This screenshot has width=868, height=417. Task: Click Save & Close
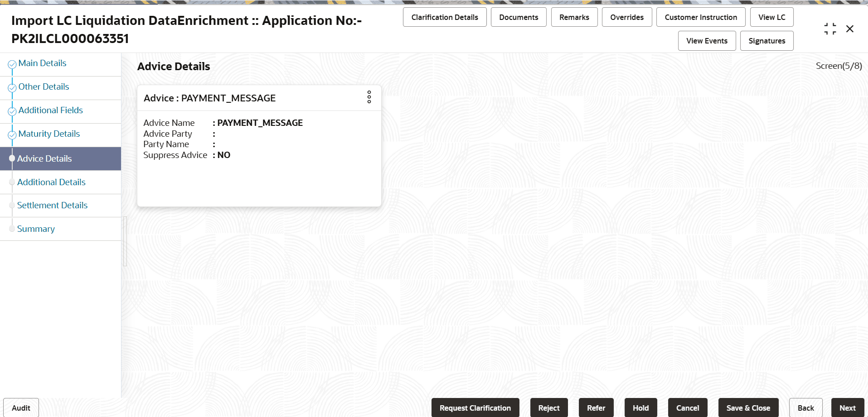pos(748,408)
